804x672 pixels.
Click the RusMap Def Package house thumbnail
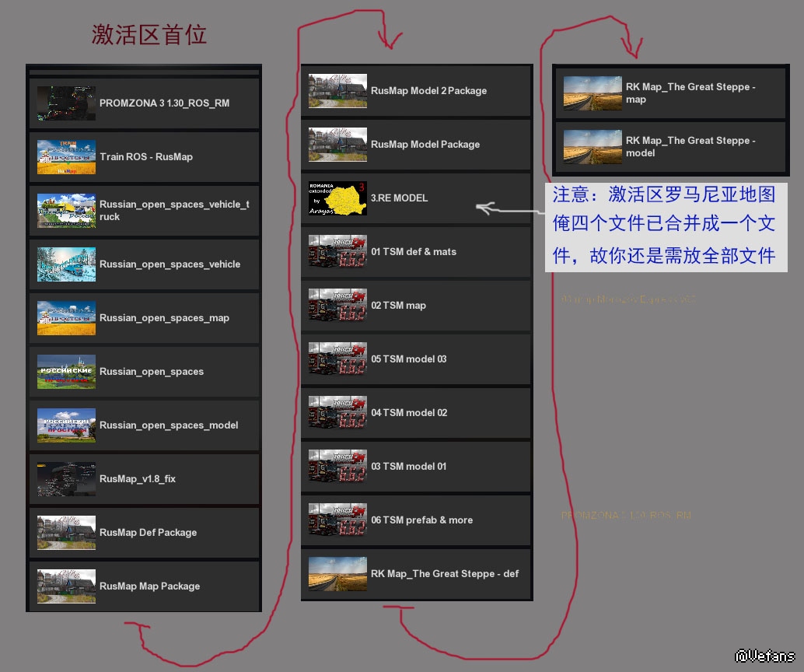(66, 533)
